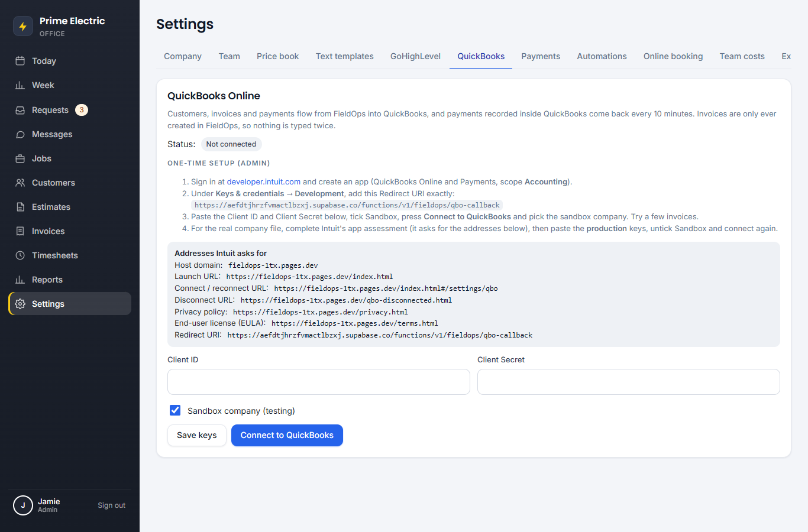
Task: Click the Disconnect URL ending qbo-disconnected.html
Action: coord(346,300)
